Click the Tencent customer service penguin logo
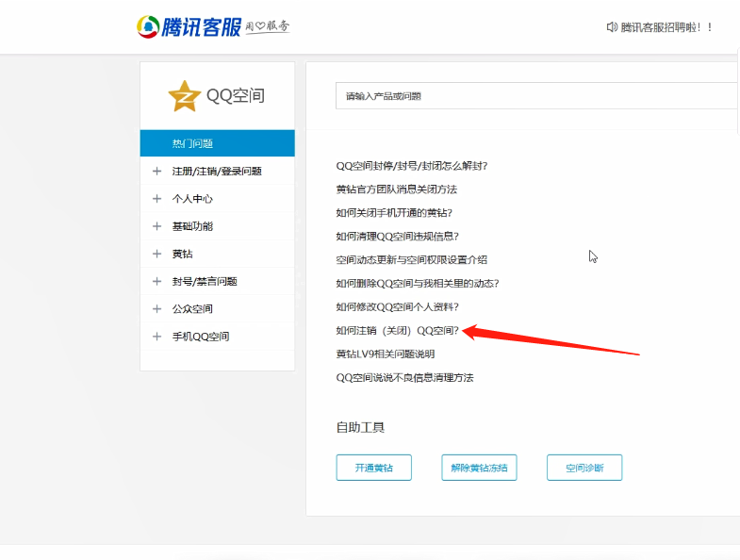The height and width of the screenshot is (560, 740). [x=148, y=26]
